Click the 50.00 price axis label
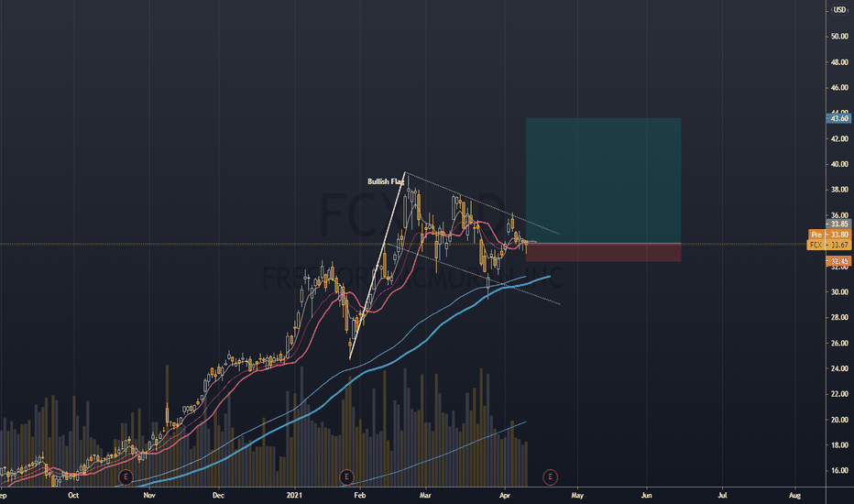The image size is (854, 504). coord(839,37)
